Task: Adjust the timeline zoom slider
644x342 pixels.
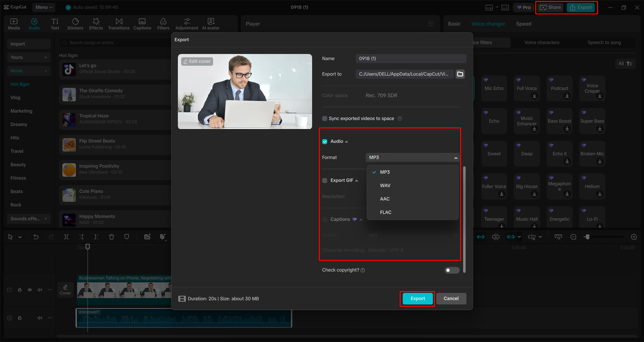Action: 587,237
